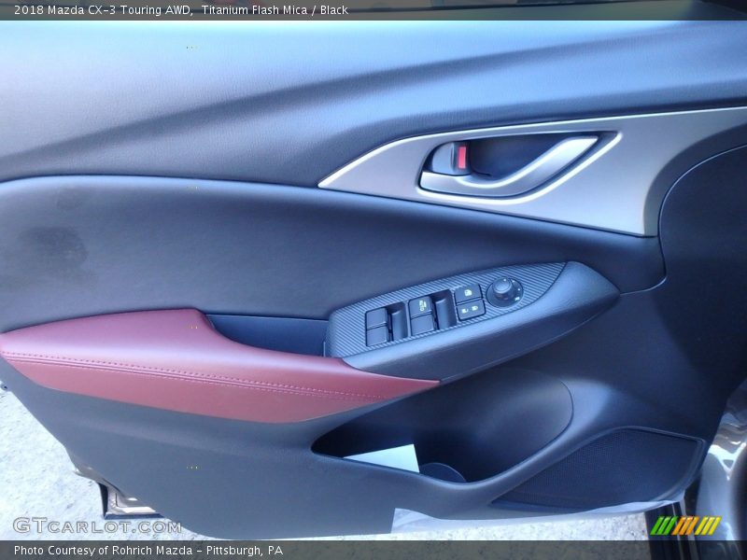Click the striped logo in bottom-right corner

[685, 525]
